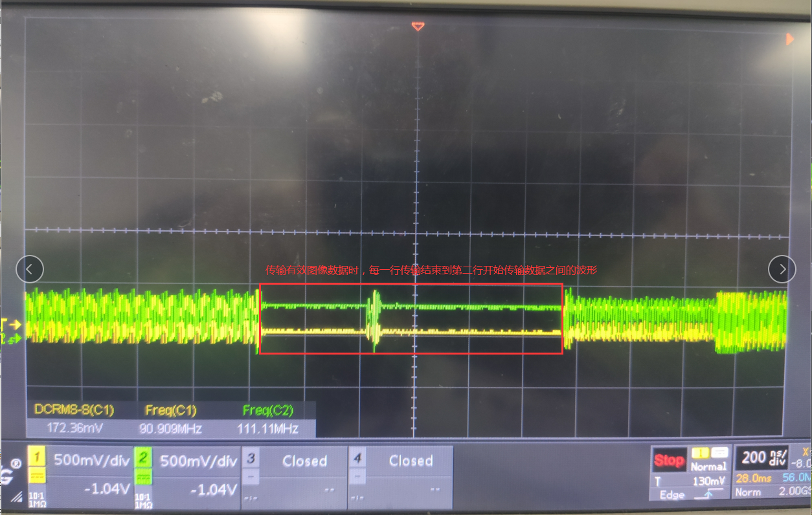Tap the right navigation chevron arrow
812x515 pixels.
pos(782,269)
